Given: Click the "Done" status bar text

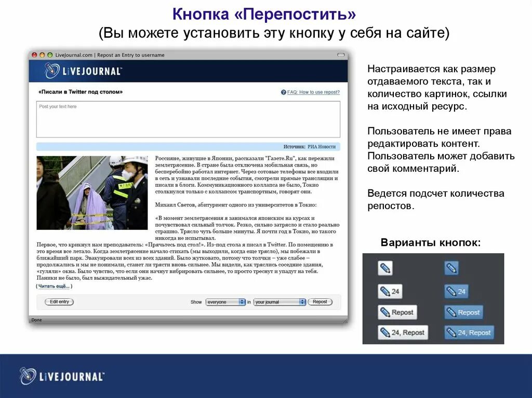Looking at the screenshot, I should click(36, 320).
